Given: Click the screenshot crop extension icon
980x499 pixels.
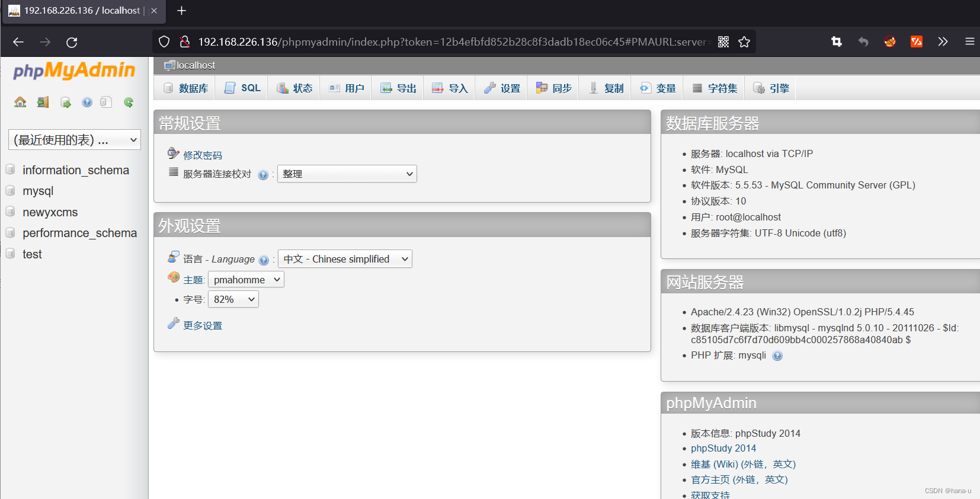Looking at the screenshot, I should [x=837, y=41].
